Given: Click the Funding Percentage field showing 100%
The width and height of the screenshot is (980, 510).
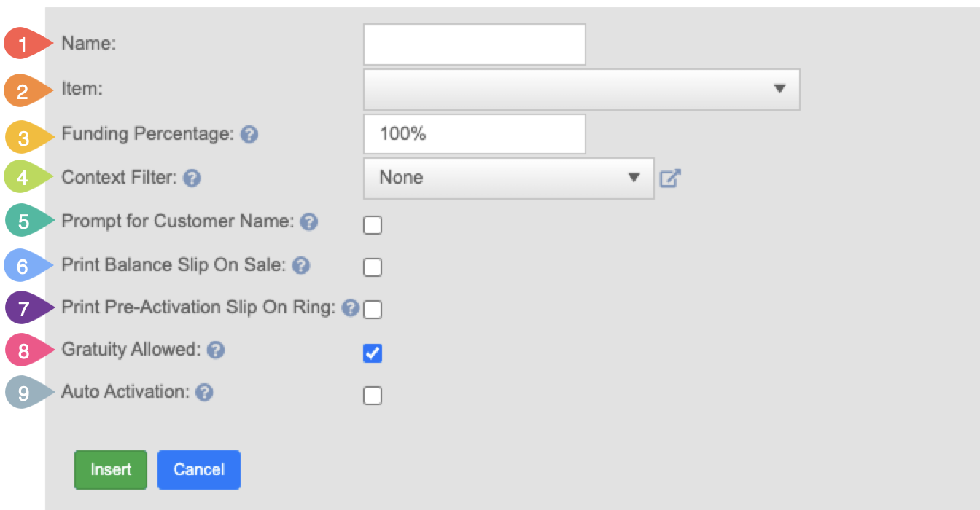Looking at the screenshot, I should coord(475,134).
